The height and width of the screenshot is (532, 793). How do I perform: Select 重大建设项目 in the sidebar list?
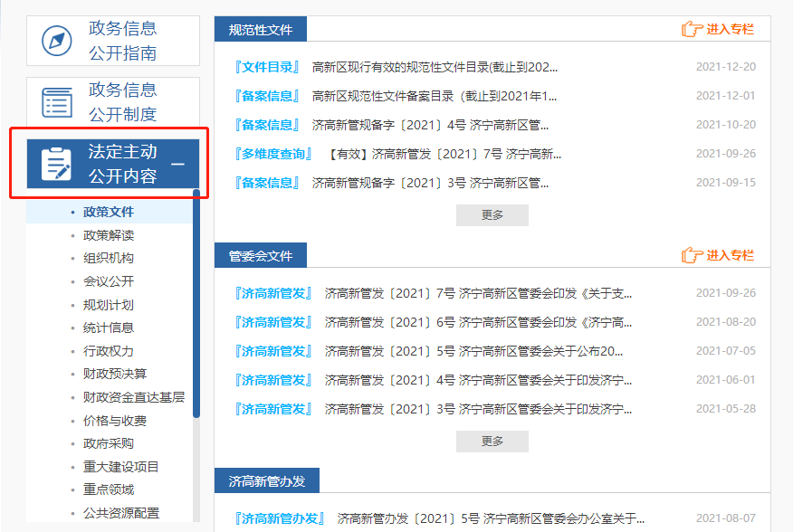(121, 467)
